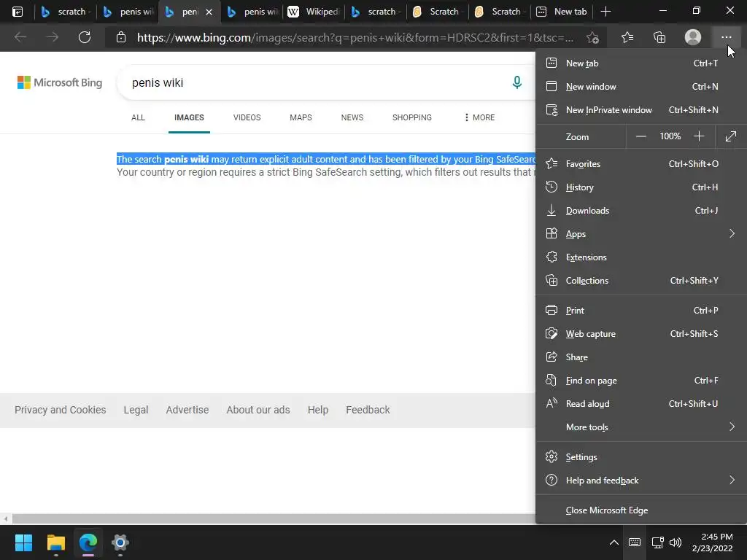Go back to previous page
This screenshot has width=747, height=560.
click(20, 37)
